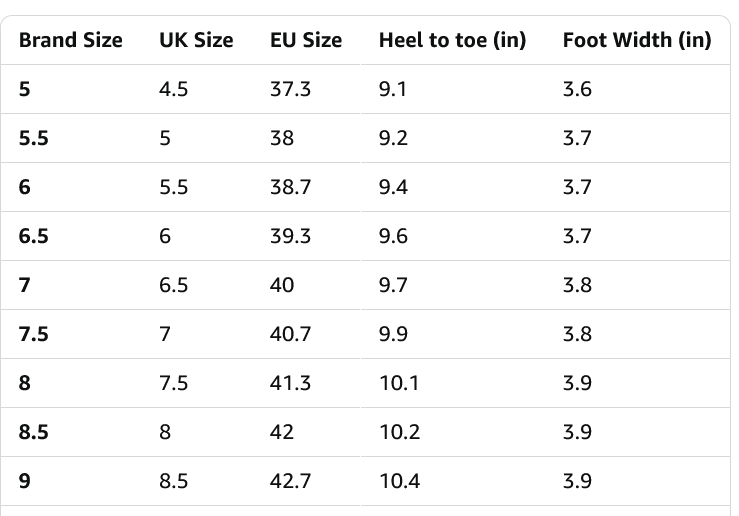Click the EU size 42.7 value

pos(291,481)
